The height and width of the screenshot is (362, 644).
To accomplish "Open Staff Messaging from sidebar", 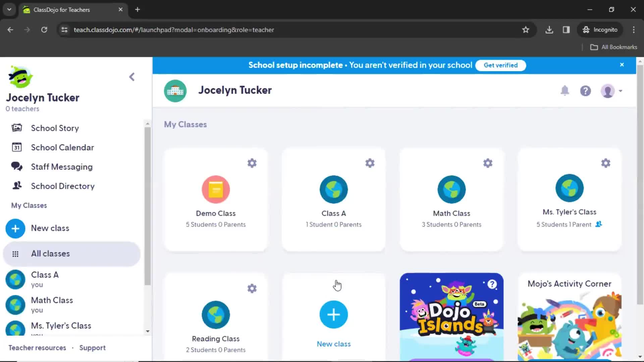I will [x=62, y=167].
